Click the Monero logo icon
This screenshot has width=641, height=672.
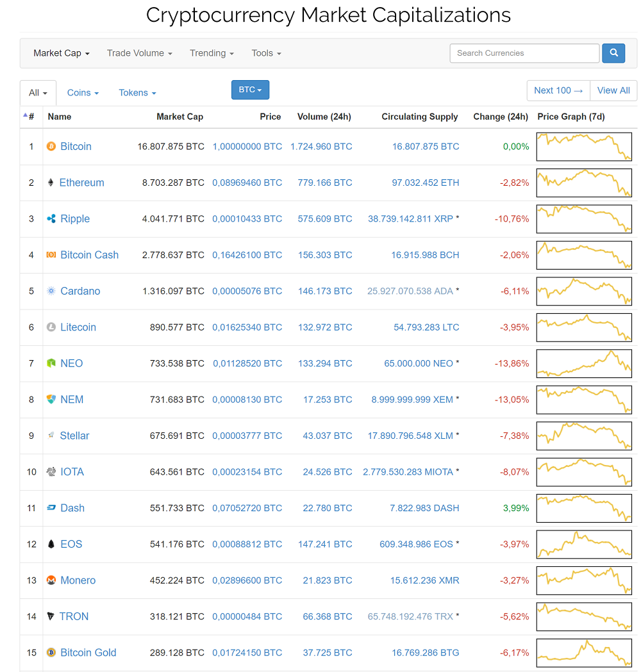tap(51, 580)
